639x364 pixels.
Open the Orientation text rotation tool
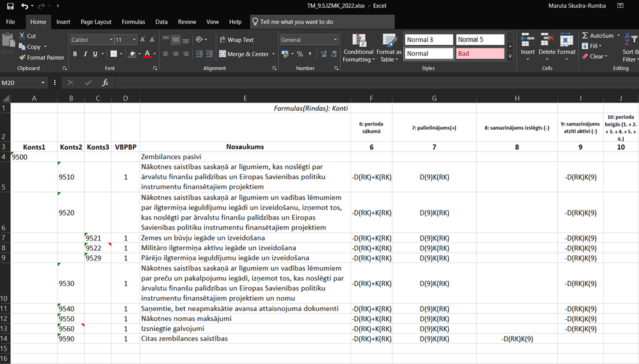(201, 40)
